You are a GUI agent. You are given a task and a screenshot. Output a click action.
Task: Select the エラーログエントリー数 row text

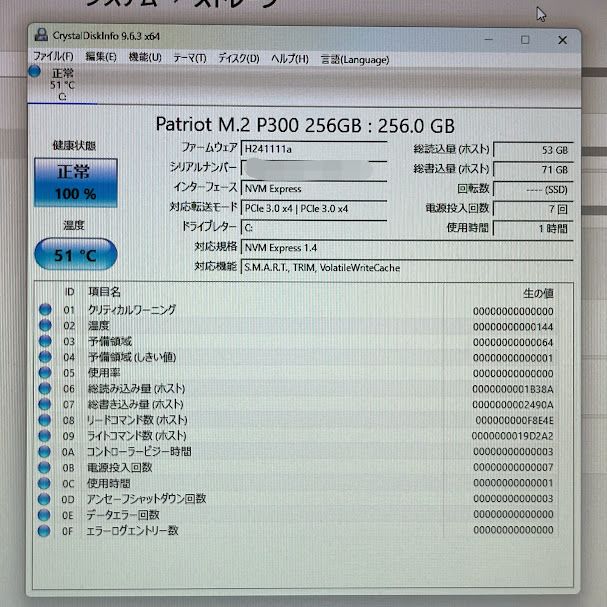pos(132,530)
